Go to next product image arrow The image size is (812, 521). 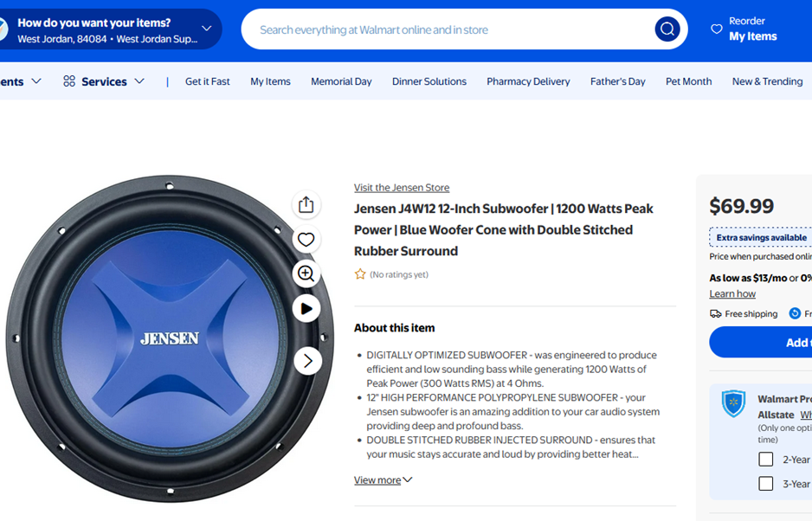(307, 361)
